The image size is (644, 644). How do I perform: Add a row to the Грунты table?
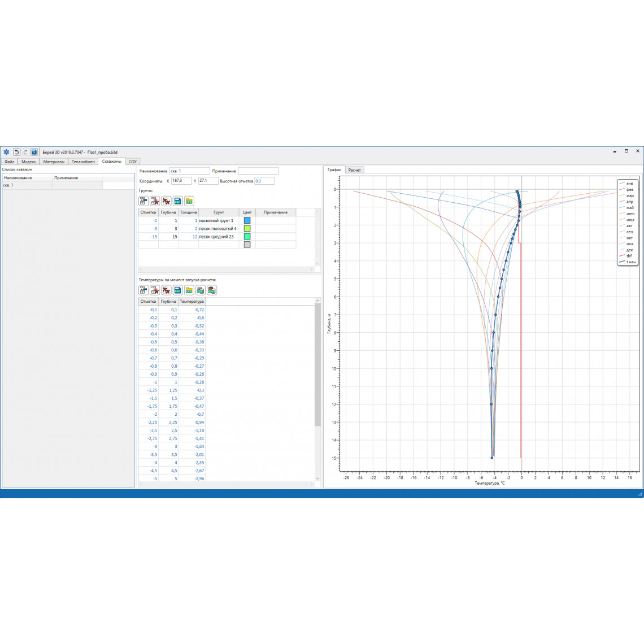coord(143,201)
